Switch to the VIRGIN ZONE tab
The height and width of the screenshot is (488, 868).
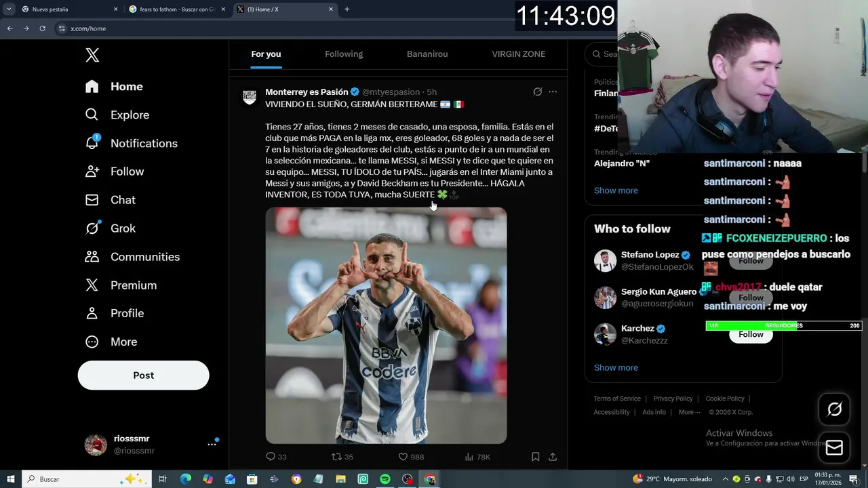pos(518,54)
